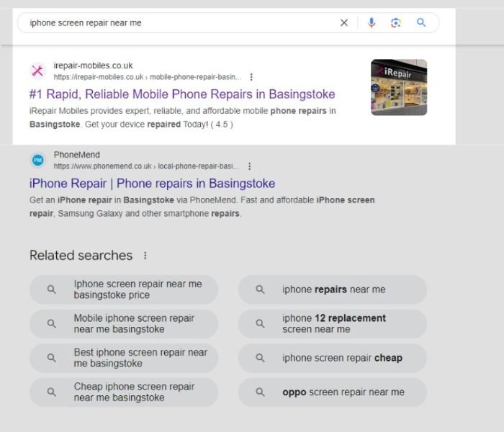Click inside the search query text field
This screenshot has width=504, height=432.
coord(180,23)
